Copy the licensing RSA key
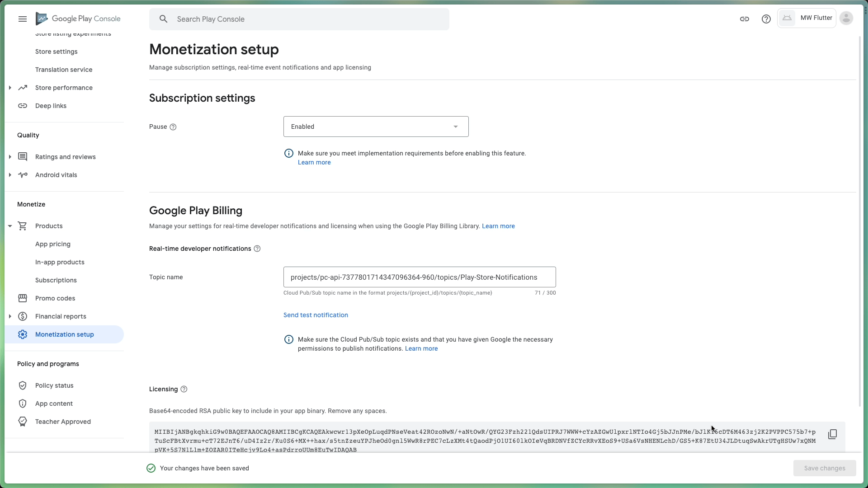 point(832,434)
